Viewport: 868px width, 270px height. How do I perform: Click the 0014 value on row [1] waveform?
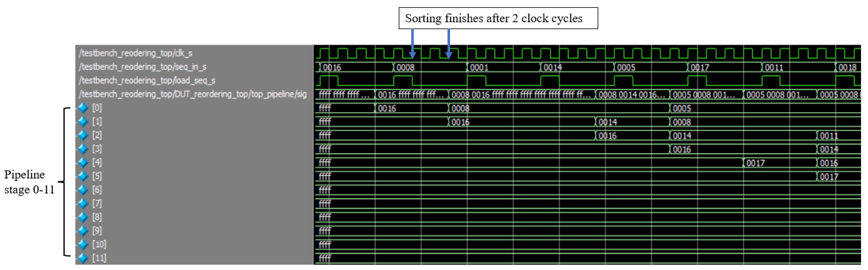pos(608,122)
